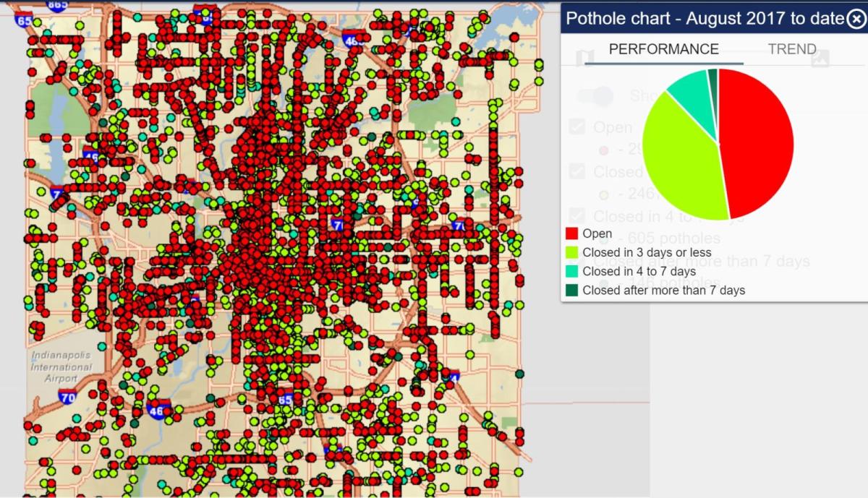
Task: Close the Pothole chart panel
Action: tap(855, 19)
